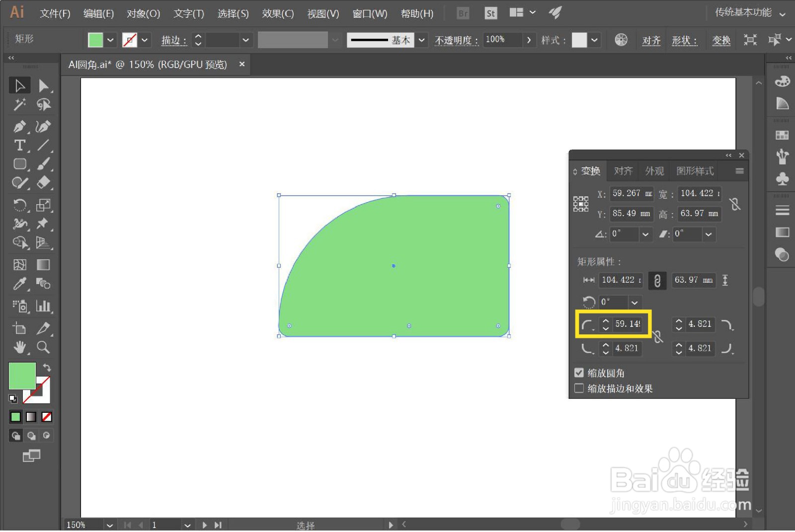Select the Eraser tool
Screen dimensions: 795x532
point(44,183)
